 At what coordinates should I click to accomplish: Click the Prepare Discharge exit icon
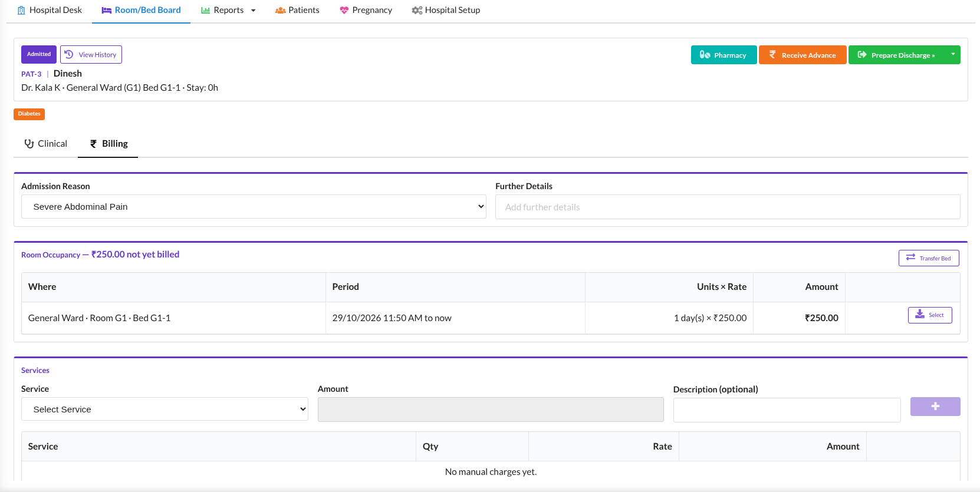tap(862, 55)
